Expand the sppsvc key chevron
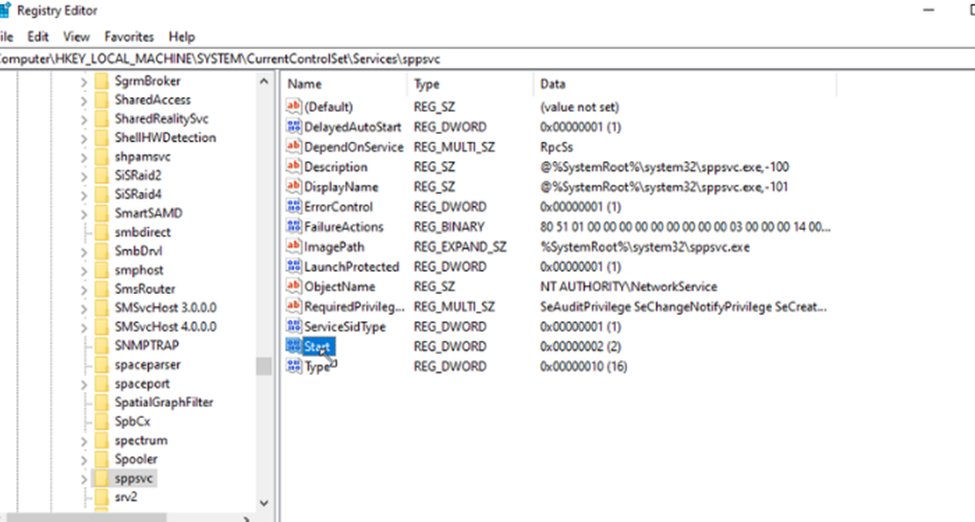975x522 pixels. [x=84, y=478]
